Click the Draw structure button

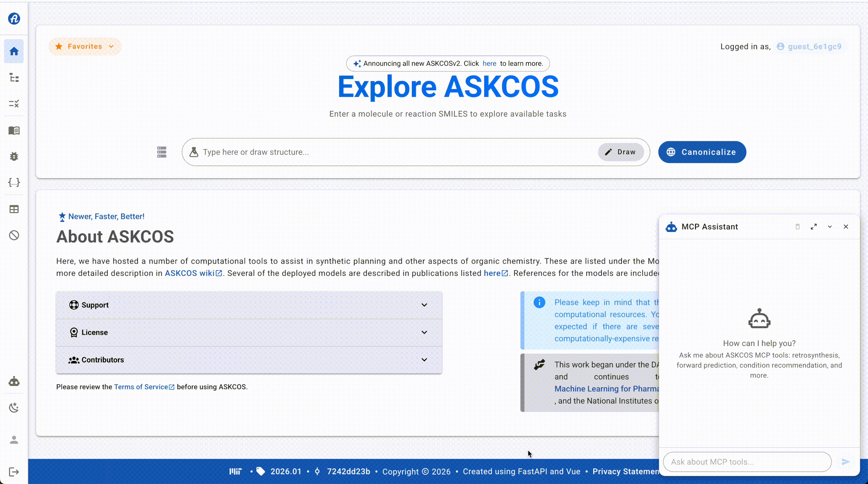tap(621, 152)
